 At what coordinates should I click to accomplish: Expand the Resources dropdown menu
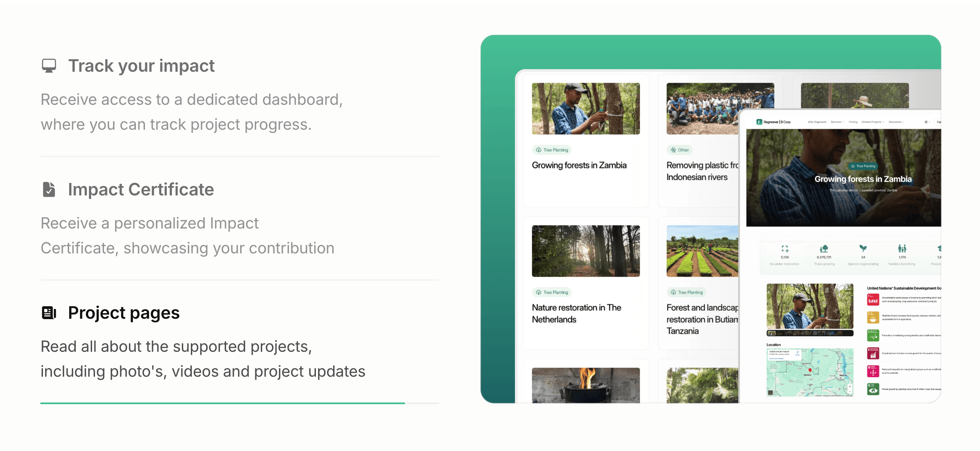click(897, 122)
